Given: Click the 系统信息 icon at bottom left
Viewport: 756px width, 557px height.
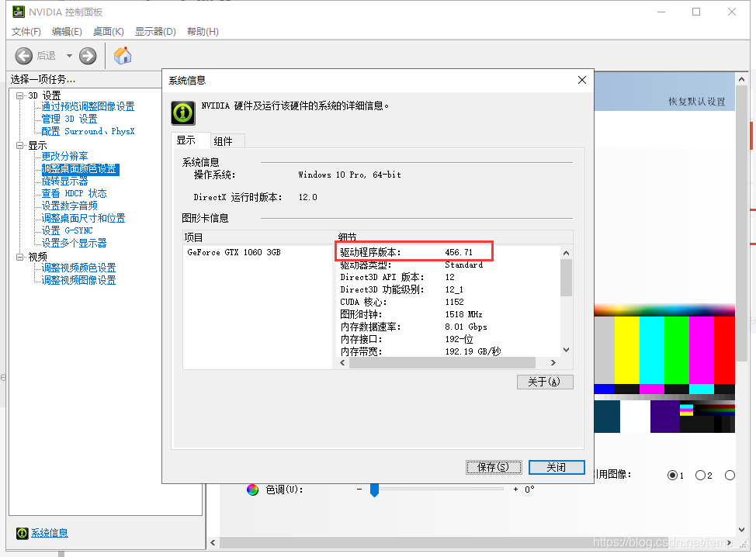Looking at the screenshot, I should point(23,533).
